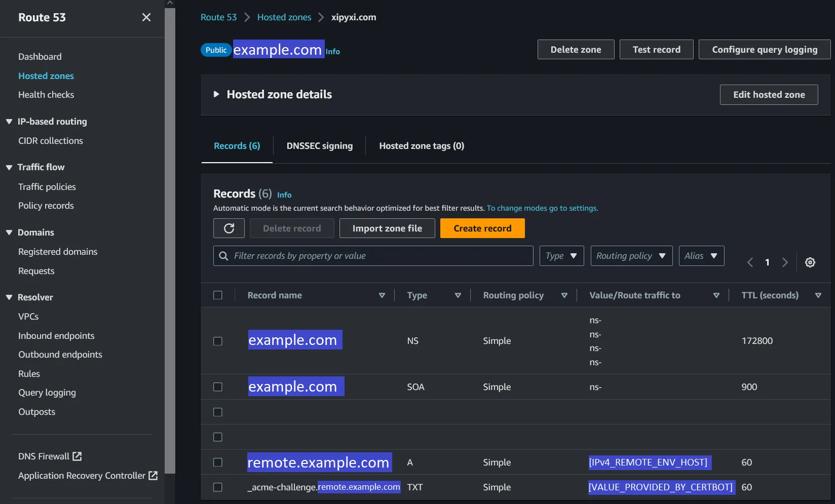Check the A record row checkbox
The width and height of the screenshot is (835, 504).
[218, 462]
